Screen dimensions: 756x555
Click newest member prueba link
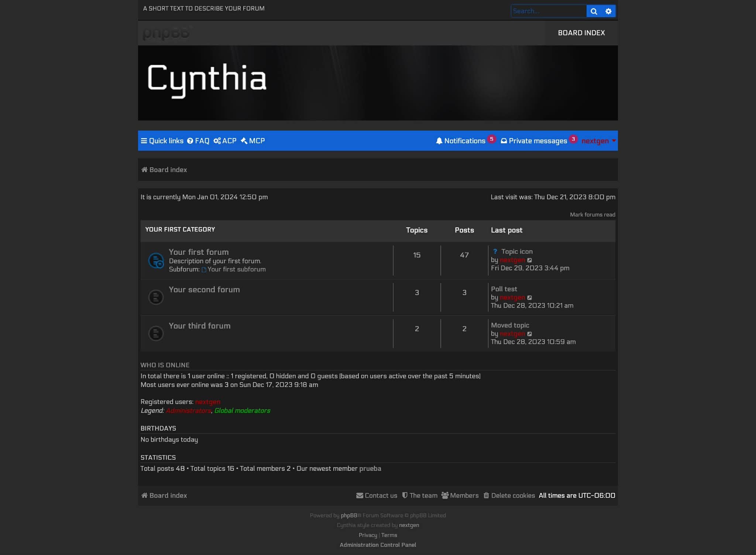(370, 468)
